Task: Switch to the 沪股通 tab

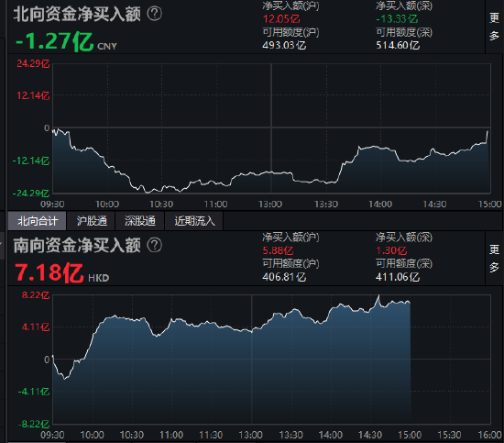Action: pos(92,221)
